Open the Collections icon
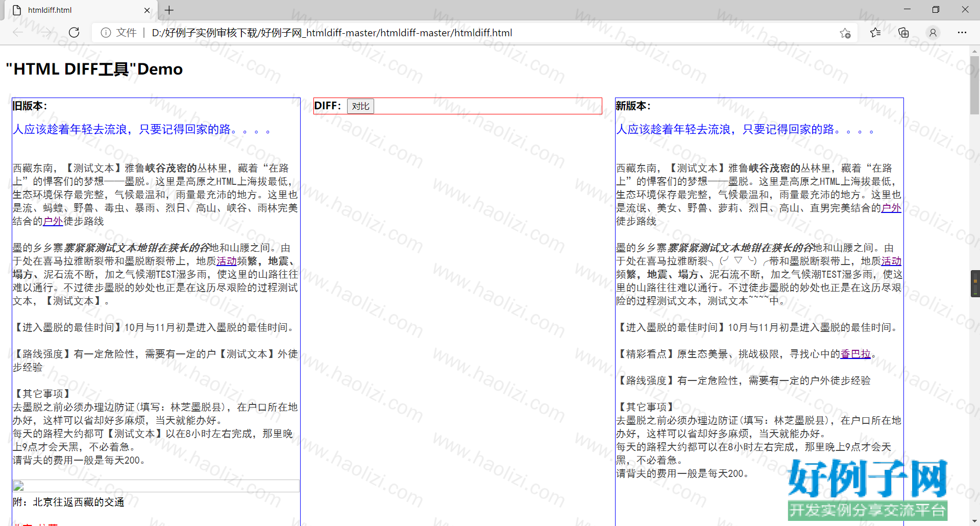This screenshot has width=980, height=526. click(x=903, y=33)
